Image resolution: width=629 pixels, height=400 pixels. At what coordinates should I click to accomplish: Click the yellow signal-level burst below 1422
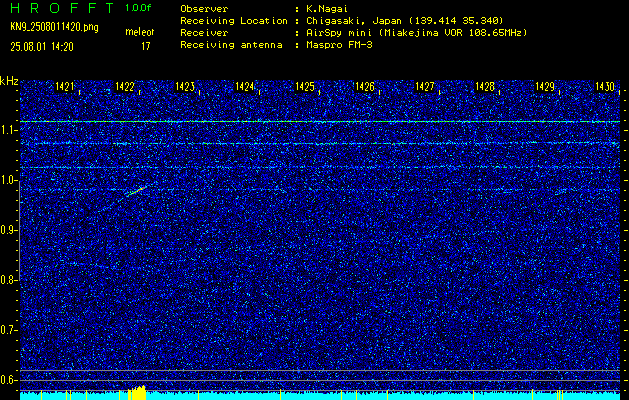(x=136, y=392)
